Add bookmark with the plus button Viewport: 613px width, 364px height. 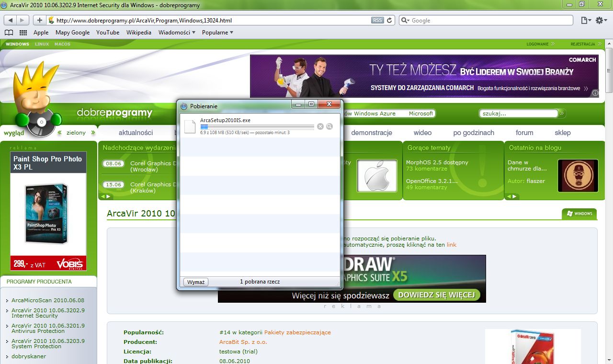point(39,20)
